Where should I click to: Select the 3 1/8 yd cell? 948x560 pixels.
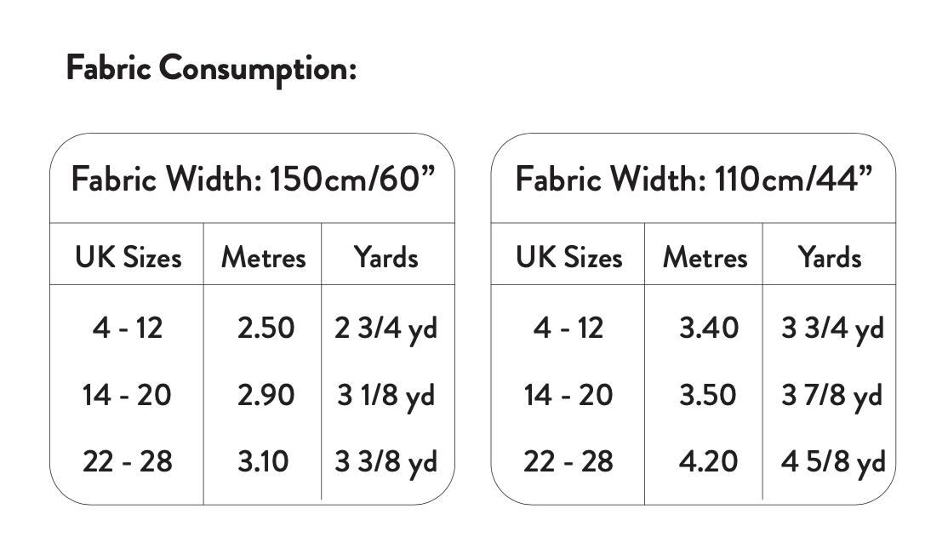point(386,396)
